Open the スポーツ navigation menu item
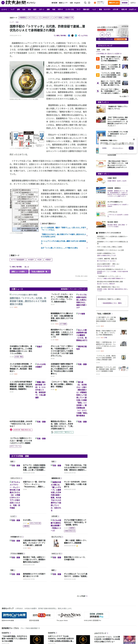 coord(41,10)
